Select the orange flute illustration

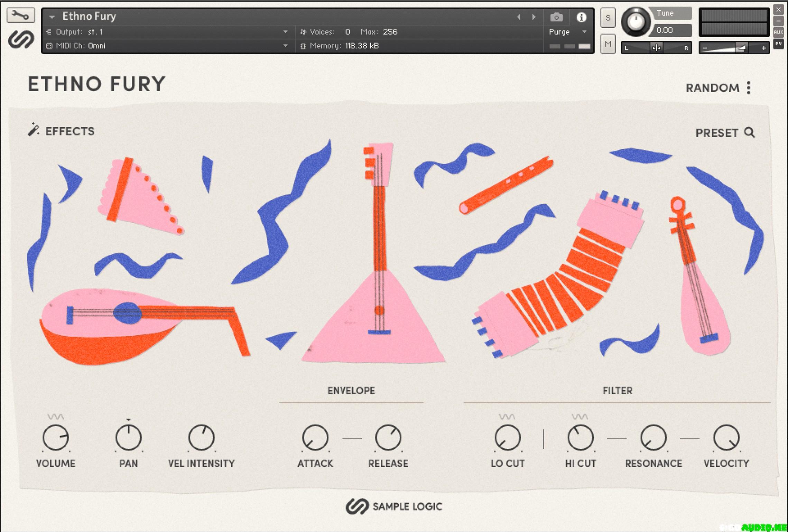[x=506, y=185]
